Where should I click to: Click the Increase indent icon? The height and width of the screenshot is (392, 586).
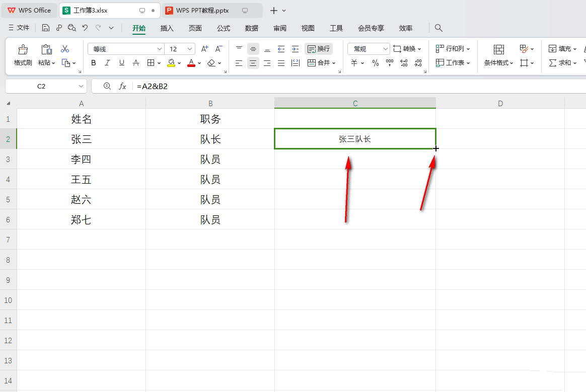[295, 49]
